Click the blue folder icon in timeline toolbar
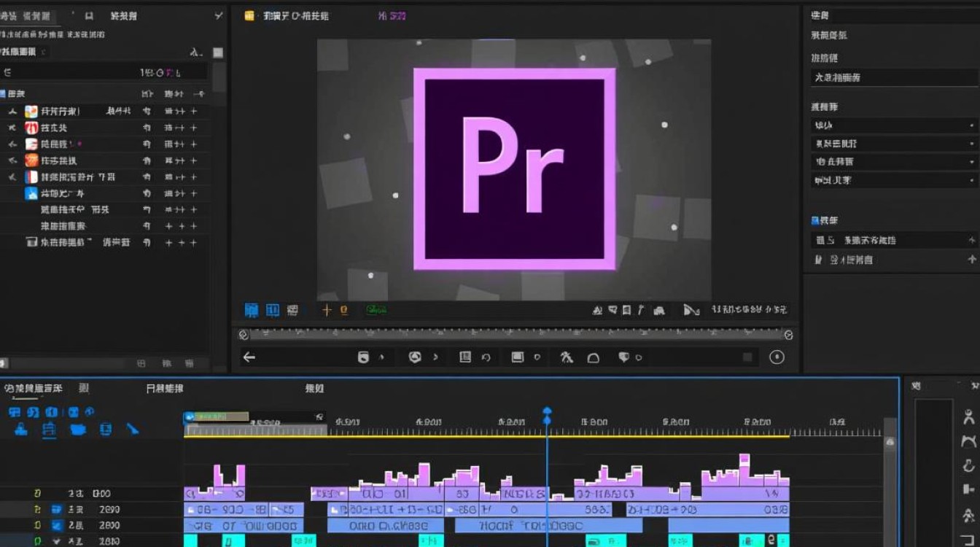980x547 pixels. click(x=78, y=429)
